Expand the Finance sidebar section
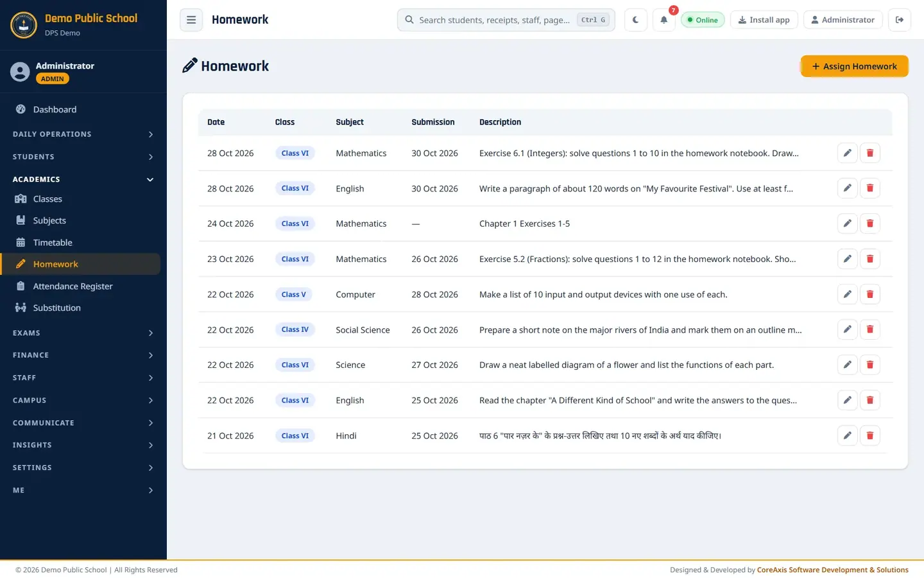The image size is (924, 578). coord(83,355)
